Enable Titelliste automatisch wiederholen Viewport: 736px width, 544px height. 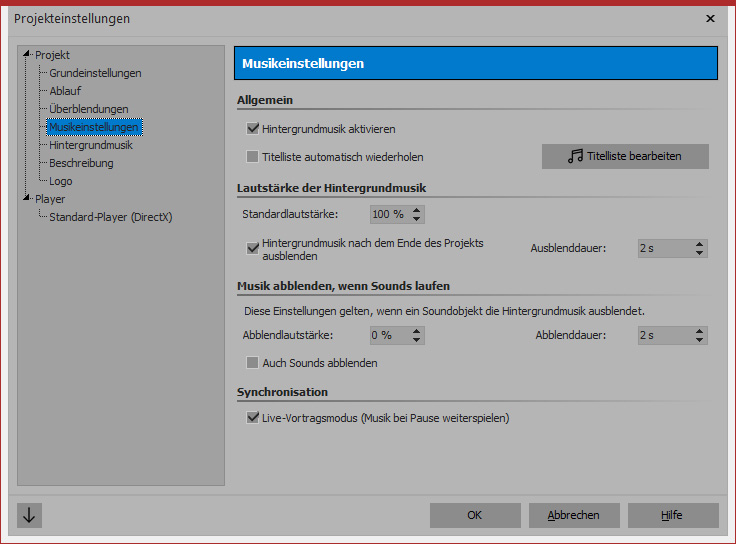coord(253,156)
